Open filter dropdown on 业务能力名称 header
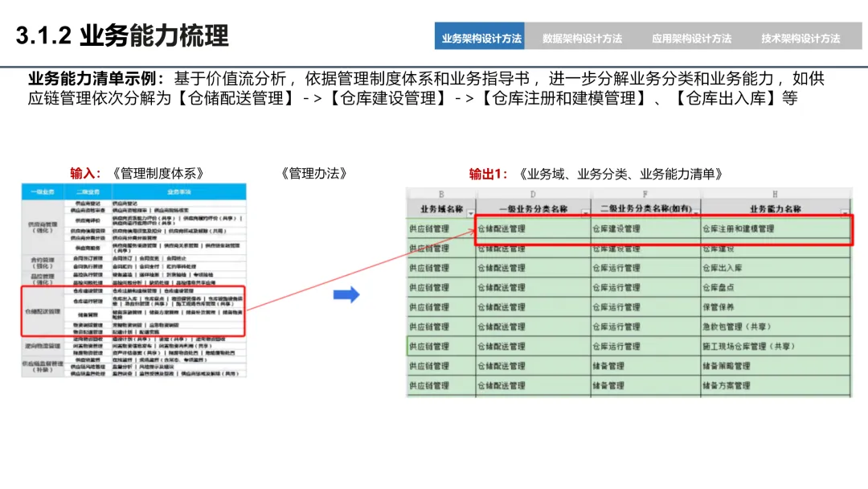This screenshot has width=868, height=489. [x=845, y=213]
